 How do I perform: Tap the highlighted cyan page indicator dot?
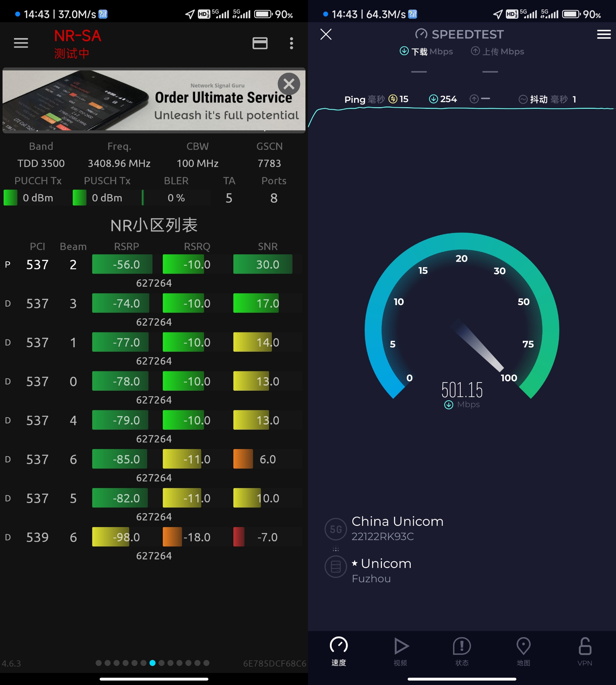tap(153, 663)
